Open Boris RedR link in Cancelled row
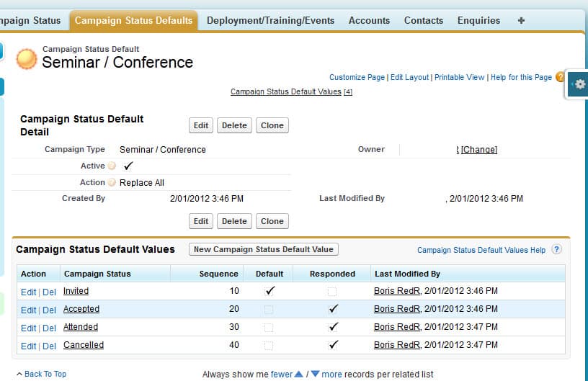The image size is (588, 381). click(x=397, y=345)
